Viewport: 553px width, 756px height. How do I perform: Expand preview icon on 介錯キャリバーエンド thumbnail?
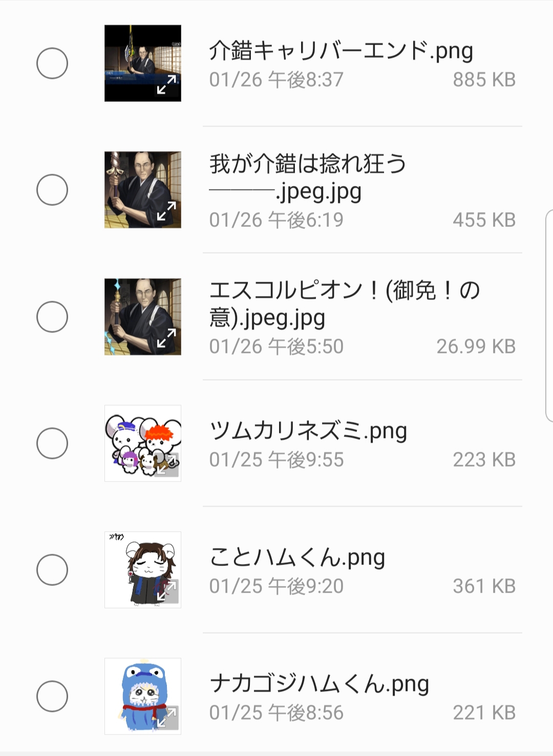tap(167, 85)
